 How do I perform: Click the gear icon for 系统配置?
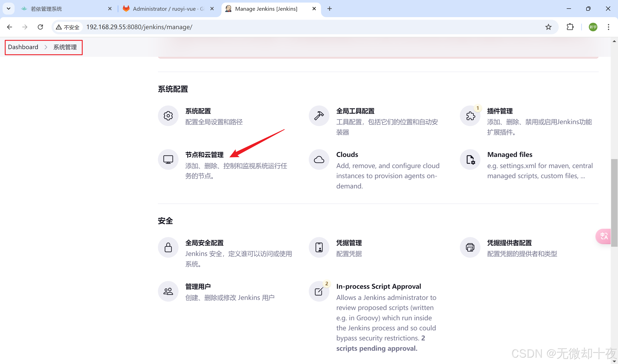point(168,116)
